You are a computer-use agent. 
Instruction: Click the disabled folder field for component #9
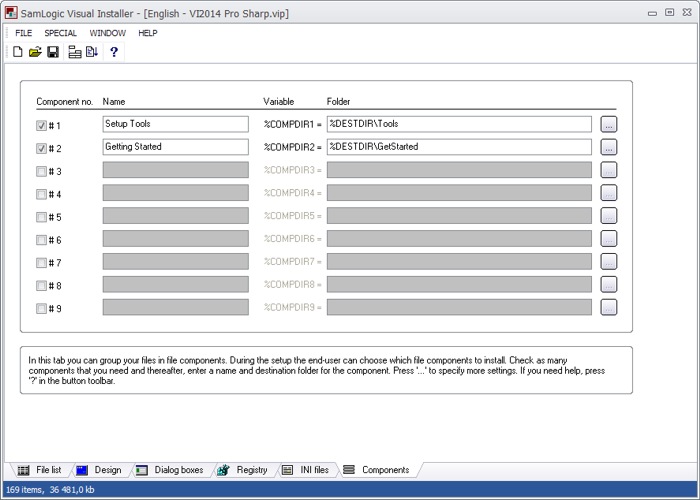point(459,307)
